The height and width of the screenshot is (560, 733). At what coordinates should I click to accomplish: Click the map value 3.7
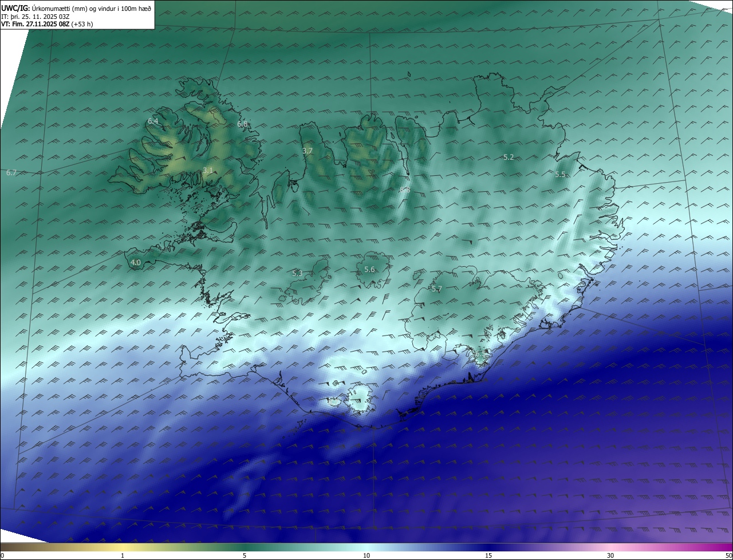pos(308,151)
